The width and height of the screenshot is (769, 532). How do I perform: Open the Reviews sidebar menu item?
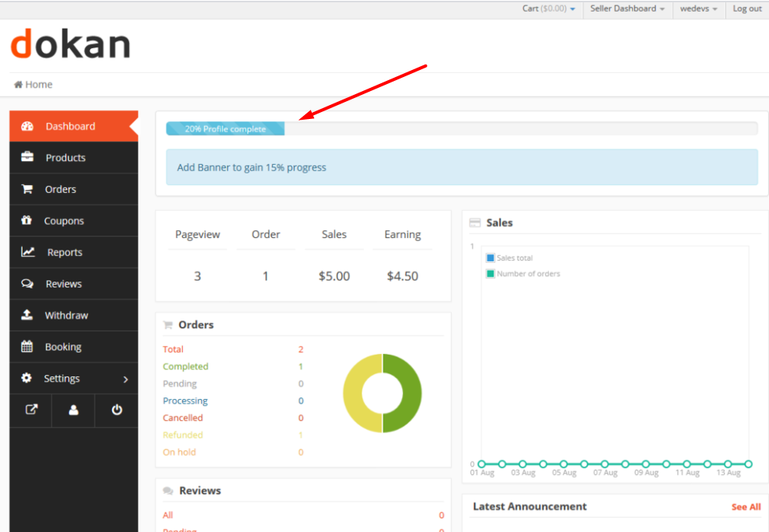click(74, 284)
